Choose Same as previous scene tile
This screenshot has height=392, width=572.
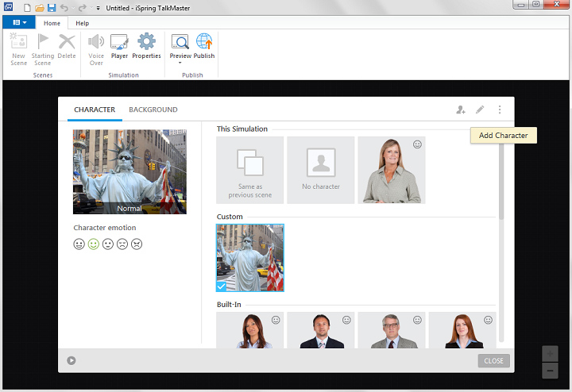(x=250, y=170)
